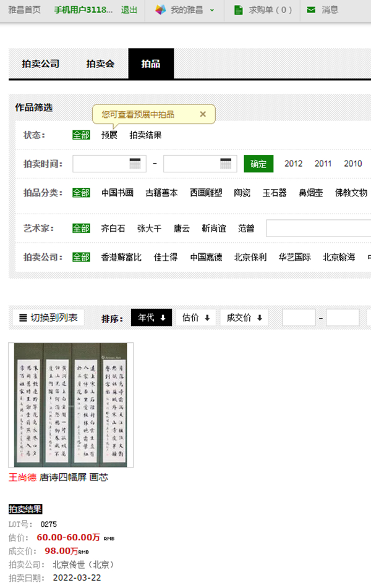Open the 我的雅昌 colorful logo icon
The height and width of the screenshot is (588, 371).
[x=160, y=10]
